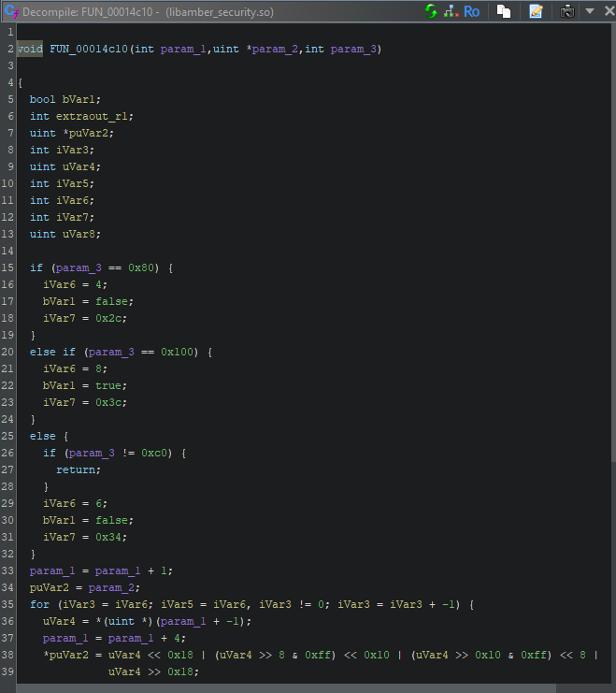Screen dimensions: 616x693
Task: Click param_2 in the function signature
Action: 275,49
